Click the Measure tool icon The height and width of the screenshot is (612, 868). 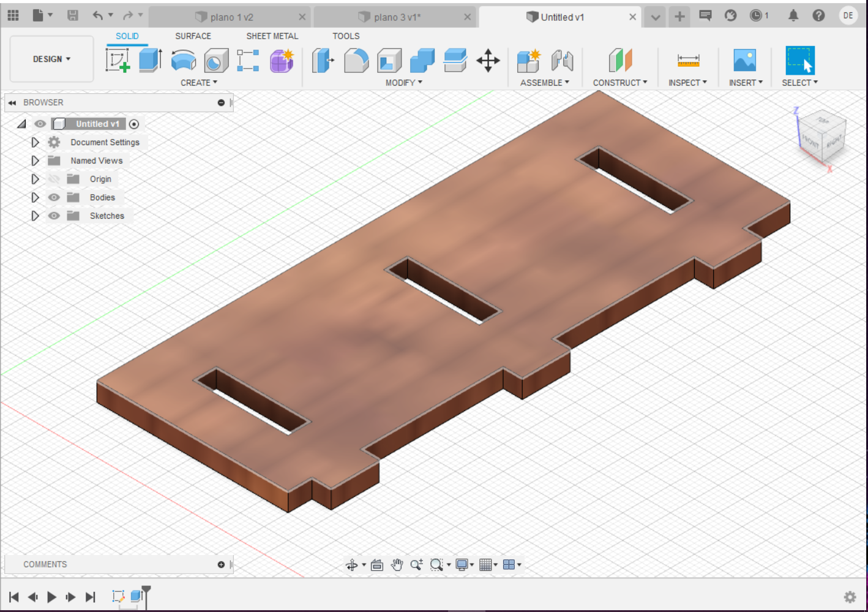(x=688, y=61)
